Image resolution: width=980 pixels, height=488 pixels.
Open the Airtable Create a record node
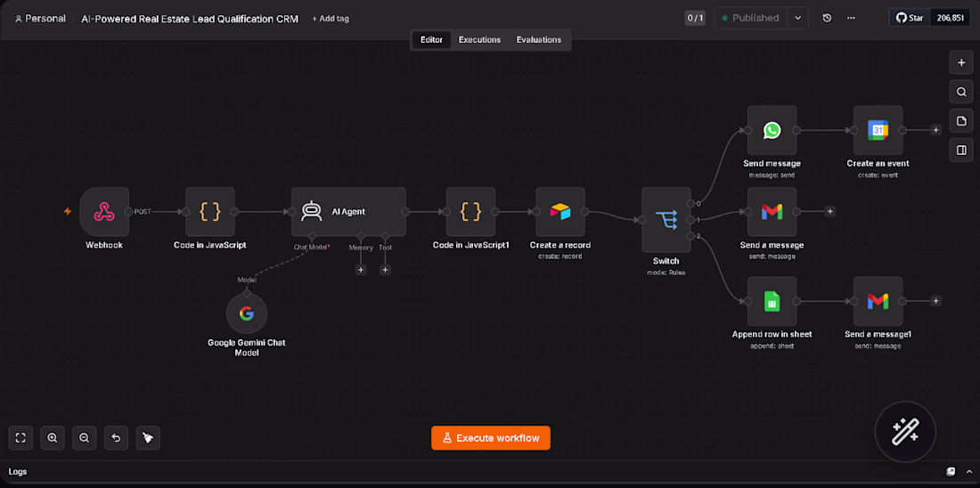pos(560,212)
